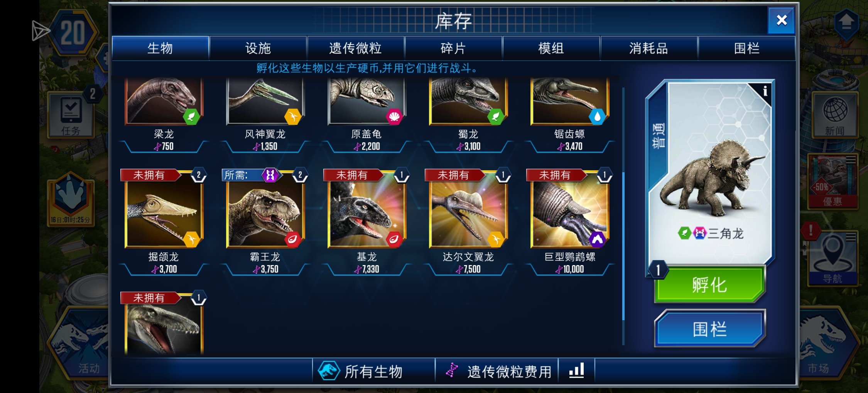Image resolution: width=868 pixels, height=393 pixels.
Task: Select the 霸王龙 creature thumbnail
Action: (x=265, y=214)
